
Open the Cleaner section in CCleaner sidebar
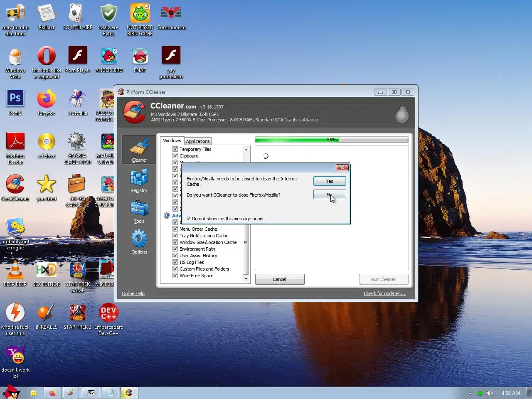[139, 150]
